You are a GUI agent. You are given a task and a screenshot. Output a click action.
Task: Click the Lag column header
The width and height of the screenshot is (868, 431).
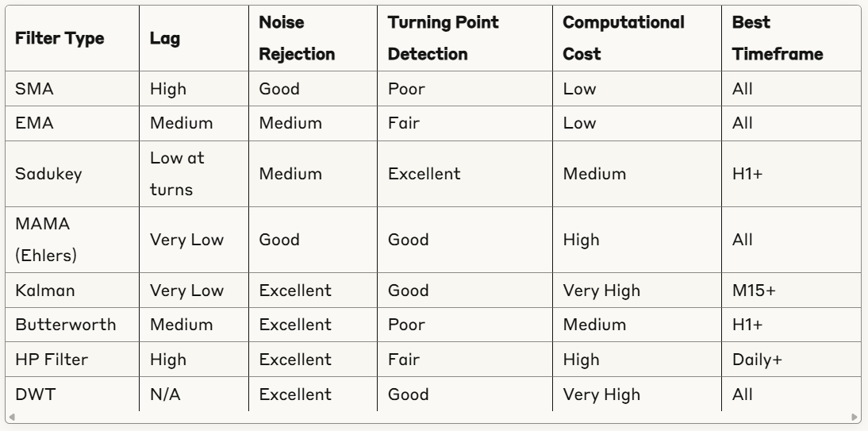click(x=165, y=38)
